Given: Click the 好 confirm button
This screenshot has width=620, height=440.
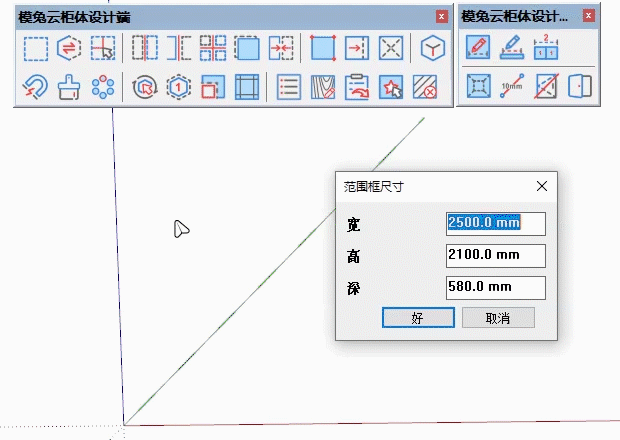Looking at the screenshot, I should (x=418, y=318).
